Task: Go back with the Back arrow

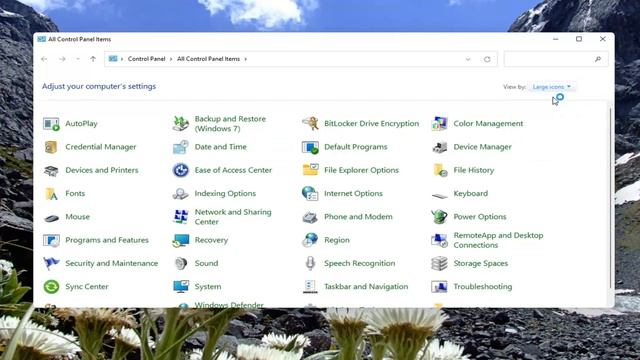Action: (44, 59)
